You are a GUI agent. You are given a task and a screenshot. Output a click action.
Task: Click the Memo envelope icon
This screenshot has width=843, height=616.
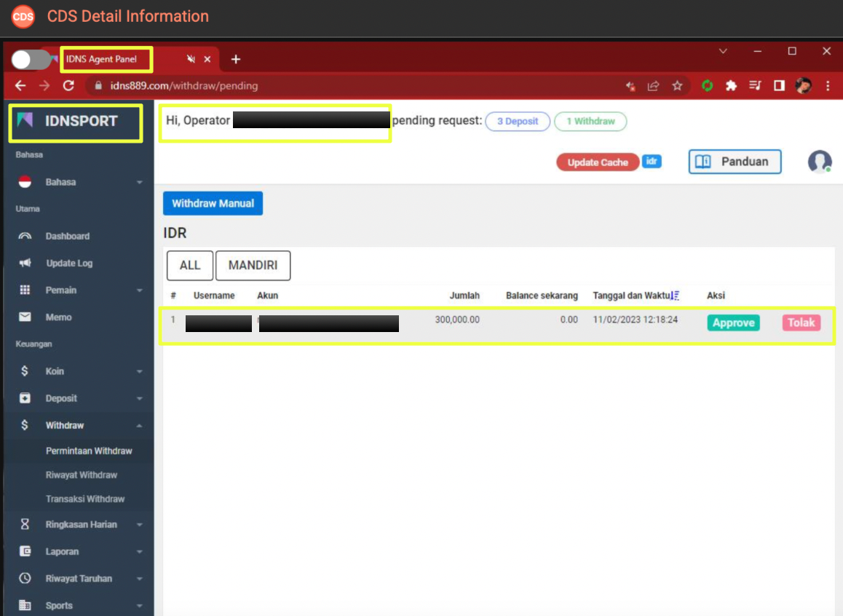click(x=25, y=317)
